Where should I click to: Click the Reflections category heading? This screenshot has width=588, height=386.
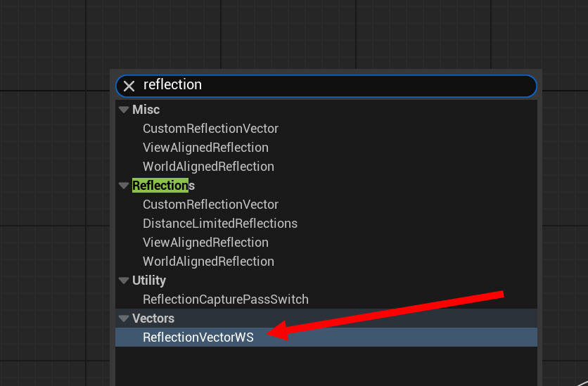point(163,186)
